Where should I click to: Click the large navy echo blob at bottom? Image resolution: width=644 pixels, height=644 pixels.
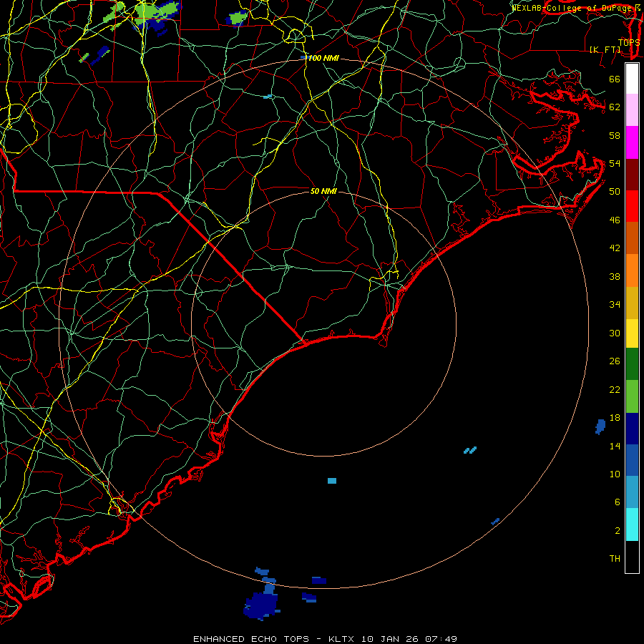(x=260, y=605)
